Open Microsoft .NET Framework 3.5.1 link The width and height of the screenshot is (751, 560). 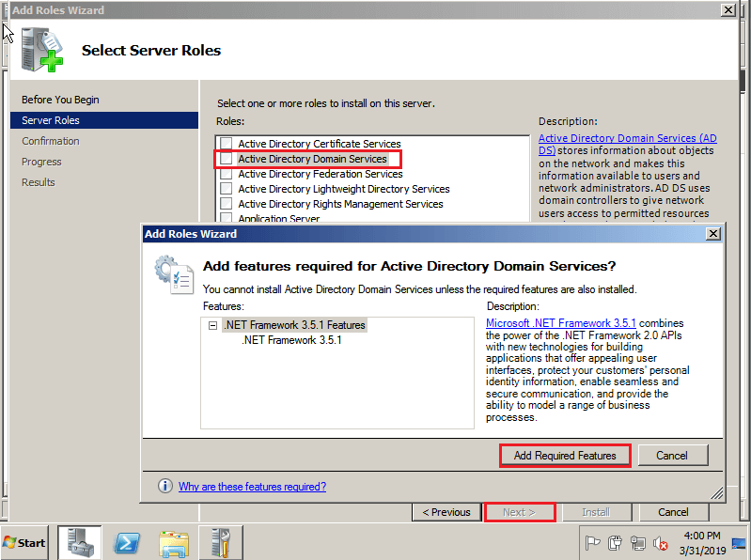[561, 323]
